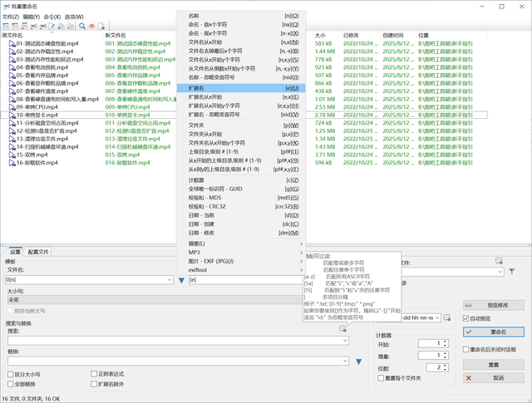Click the file icon of 01-测试固态硬盘性能.mp4

(12, 43)
